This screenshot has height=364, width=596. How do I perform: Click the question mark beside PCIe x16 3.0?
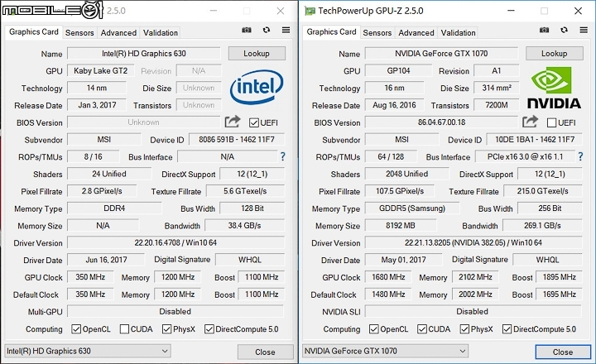point(580,156)
